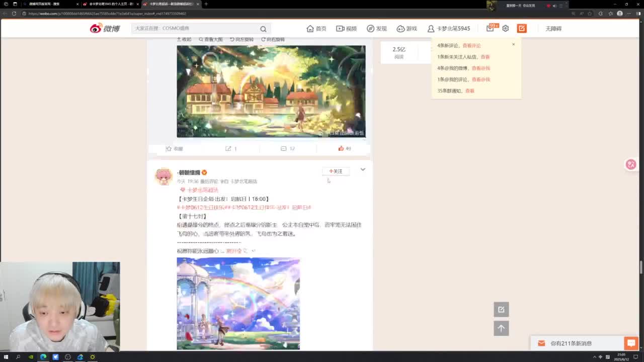Click the search magnifier icon in Weibo header

pos(263,29)
